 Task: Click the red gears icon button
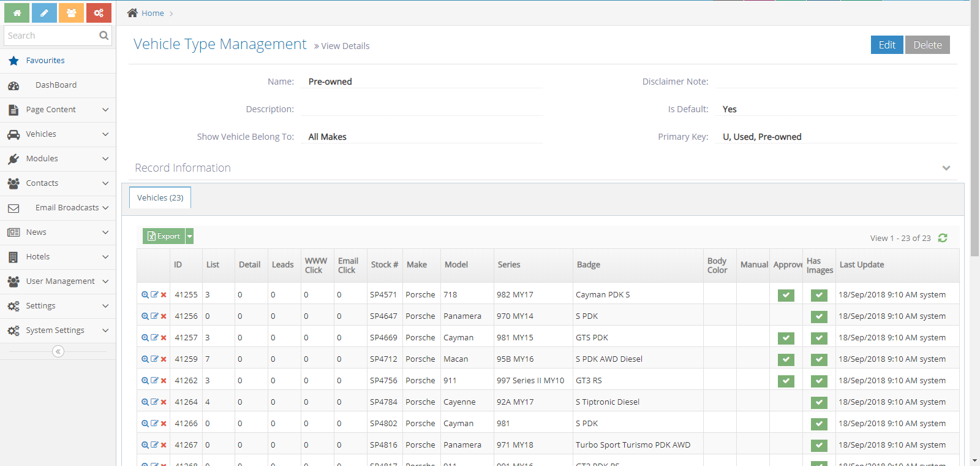[x=99, y=13]
